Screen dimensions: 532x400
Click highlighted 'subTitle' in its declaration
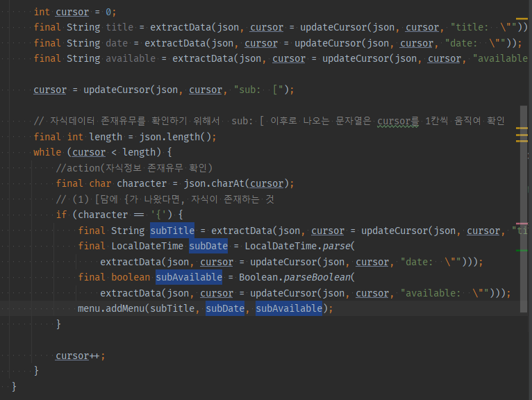tap(172, 231)
